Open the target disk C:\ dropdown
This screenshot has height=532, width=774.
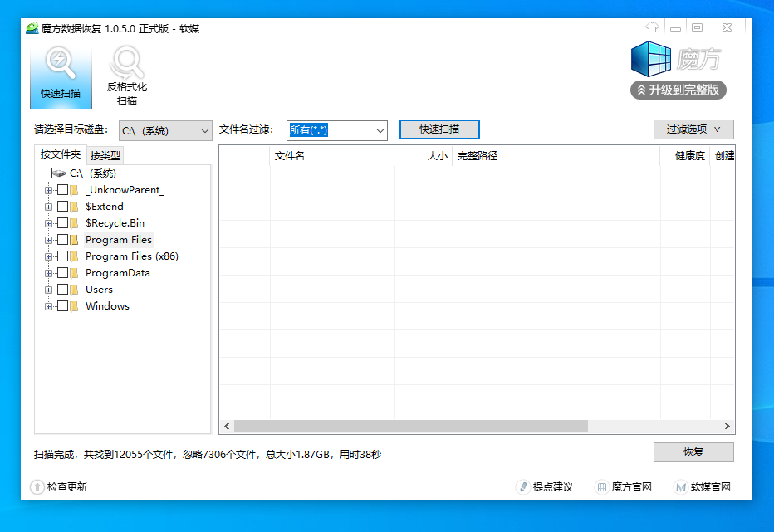pos(165,131)
